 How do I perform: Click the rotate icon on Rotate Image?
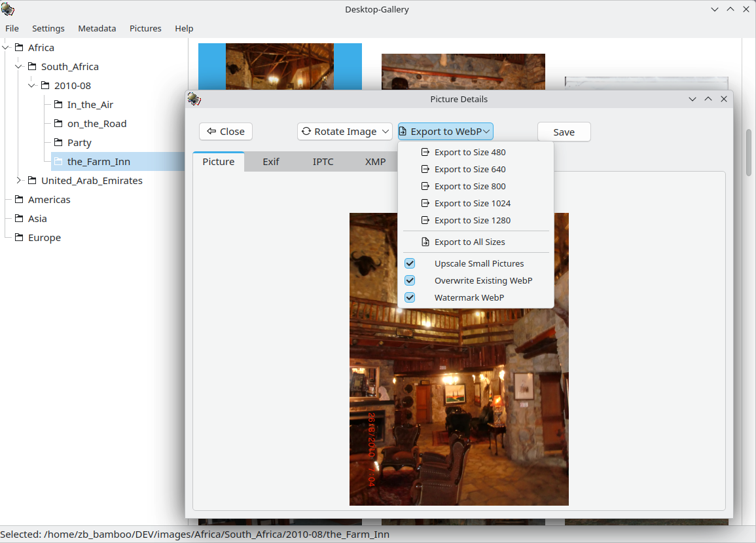tap(306, 132)
